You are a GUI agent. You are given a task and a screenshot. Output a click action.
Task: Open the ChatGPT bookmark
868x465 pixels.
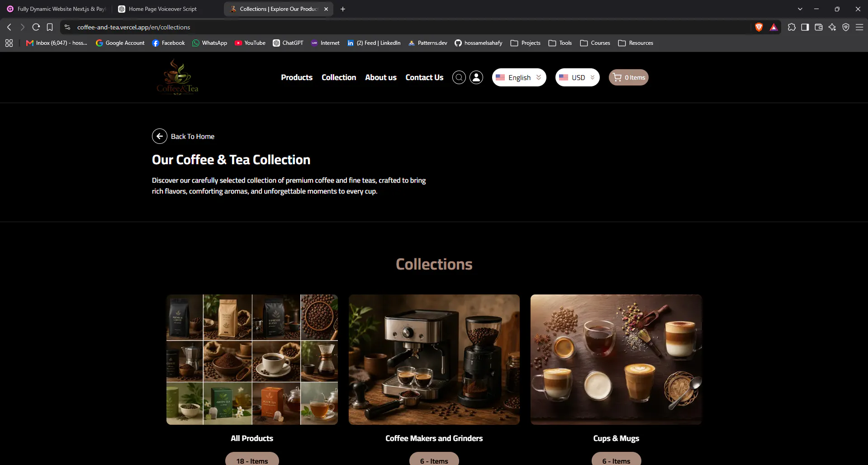tap(288, 43)
